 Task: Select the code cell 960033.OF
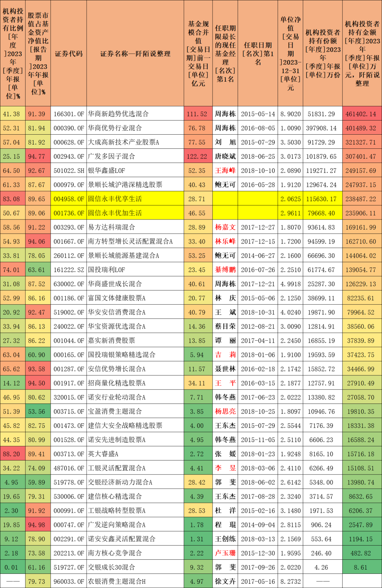pos(69,581)
